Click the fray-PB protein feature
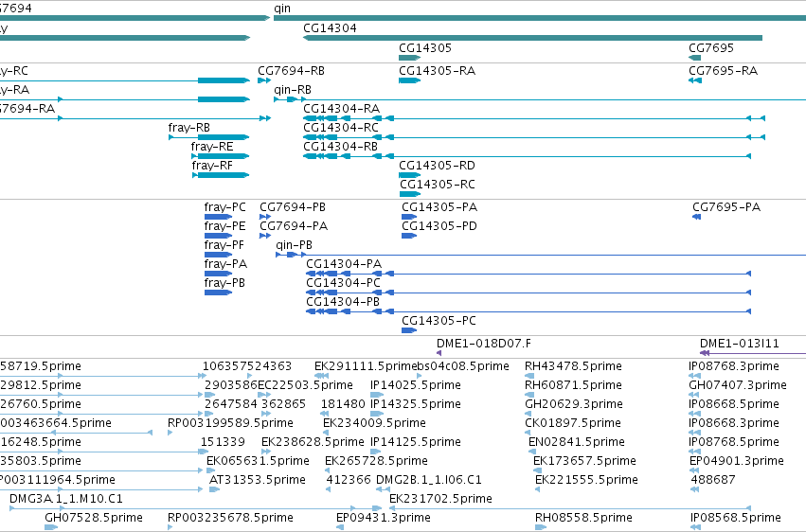 [218, 293]
